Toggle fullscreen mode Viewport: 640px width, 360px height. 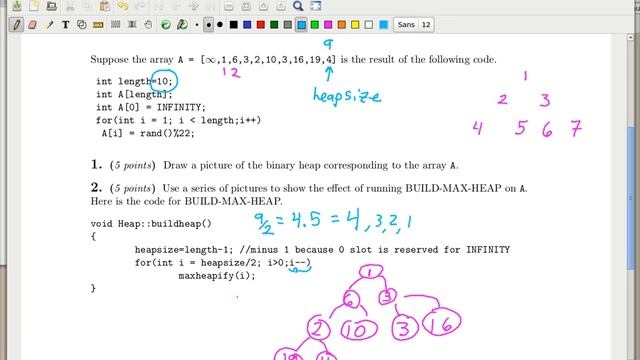click(316, 6)
